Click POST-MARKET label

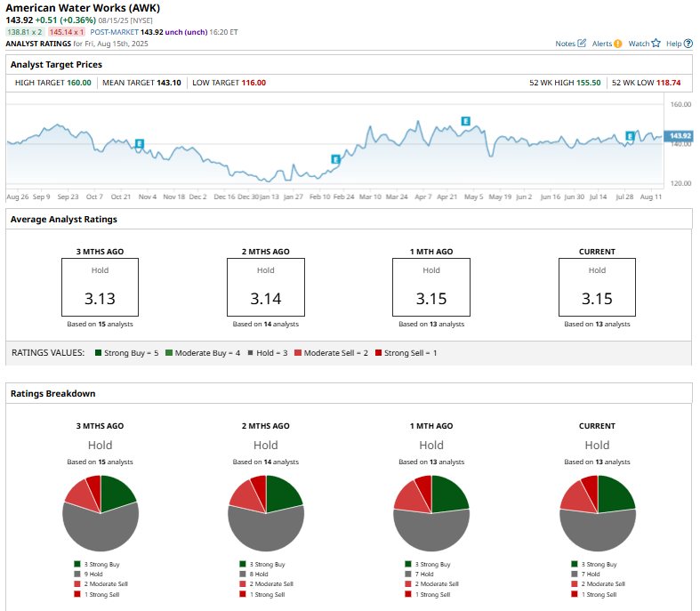[114, 32]
